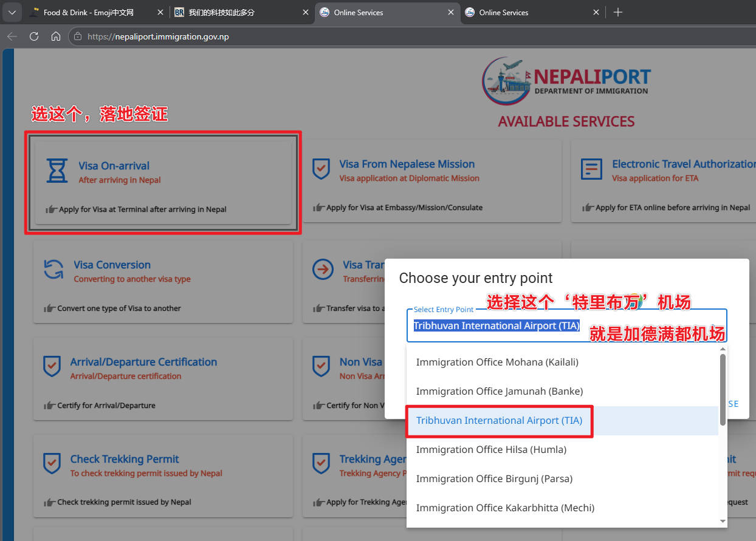Go to the browser home page icon
756x541 pixels.
click(x=56, y=36)
